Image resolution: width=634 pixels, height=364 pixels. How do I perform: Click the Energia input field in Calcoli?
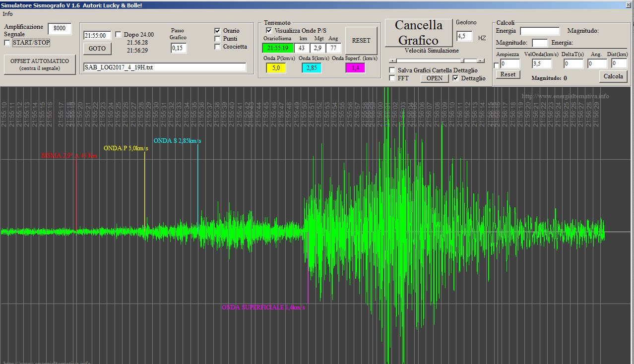(540, 31)
